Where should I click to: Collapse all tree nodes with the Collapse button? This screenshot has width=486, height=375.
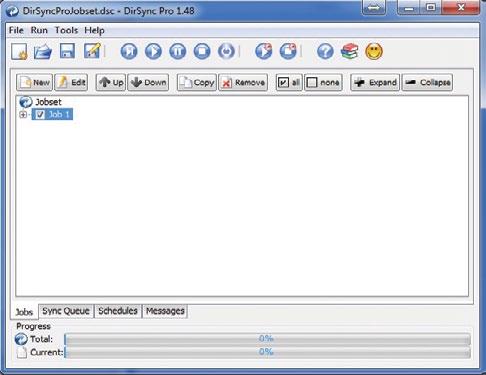pyautogui.click(x=427, y=82)
